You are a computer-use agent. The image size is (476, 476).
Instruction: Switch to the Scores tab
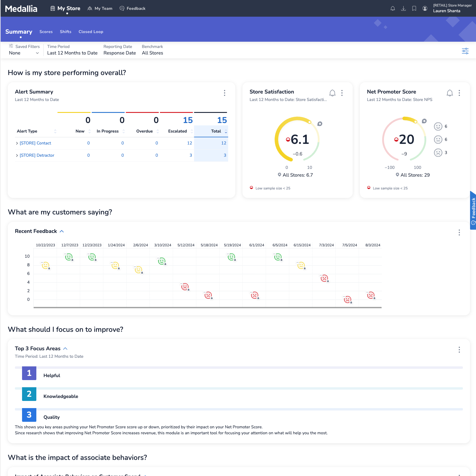click(46, 32)
